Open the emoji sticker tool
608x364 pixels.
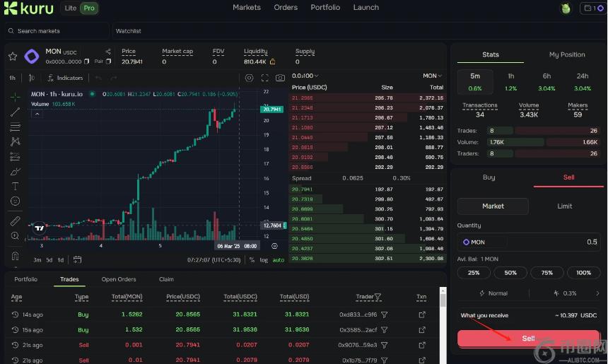[15, 201]
